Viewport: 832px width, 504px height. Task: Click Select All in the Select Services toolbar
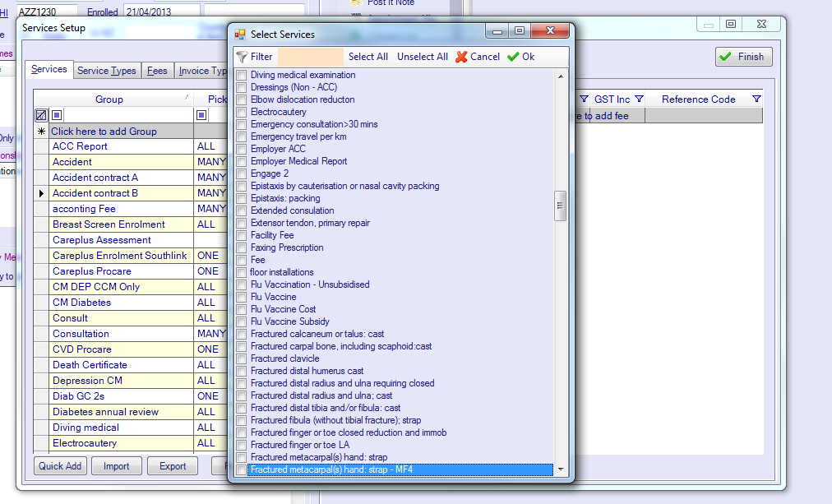[368, 57]
